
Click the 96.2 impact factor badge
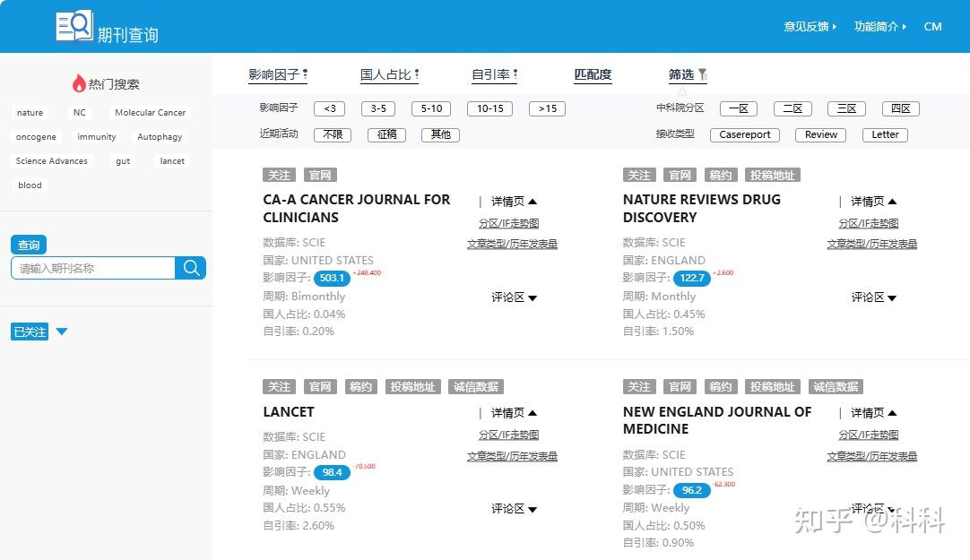(x=691, y=490)
